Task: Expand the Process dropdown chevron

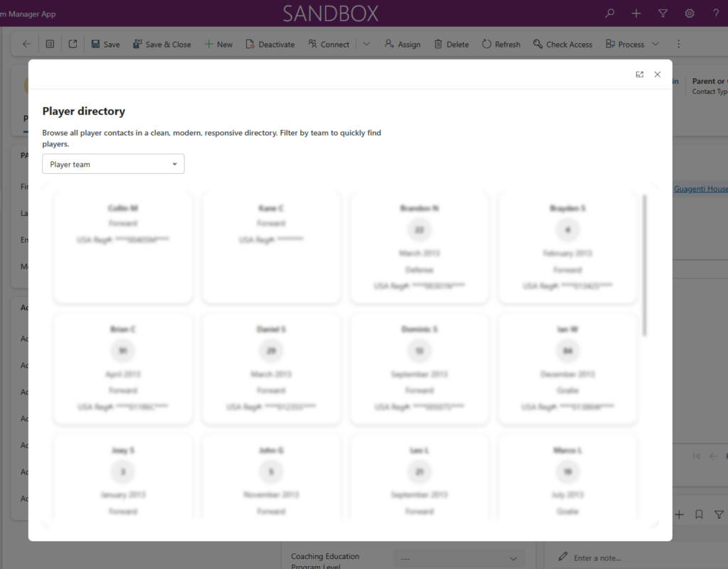Action: 655,44
